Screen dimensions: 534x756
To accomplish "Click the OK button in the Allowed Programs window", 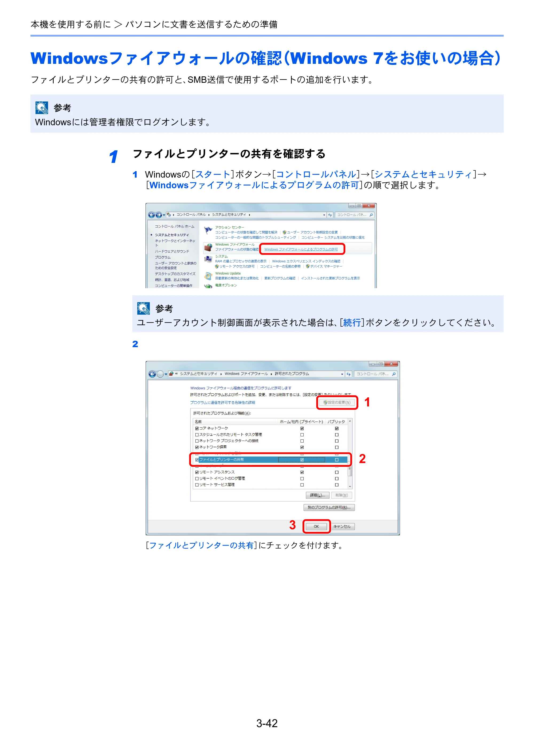I will [316, 527].
